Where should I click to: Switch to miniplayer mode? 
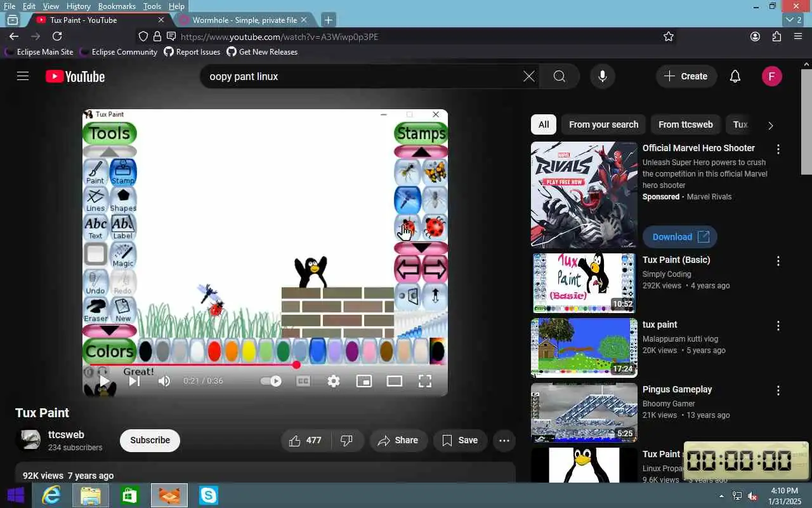click(364, 381)
